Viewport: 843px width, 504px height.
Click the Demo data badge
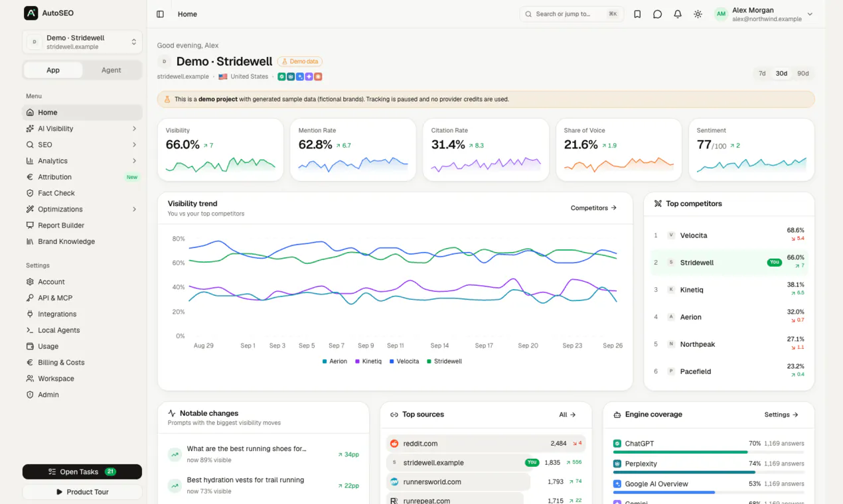pos(300,62)
